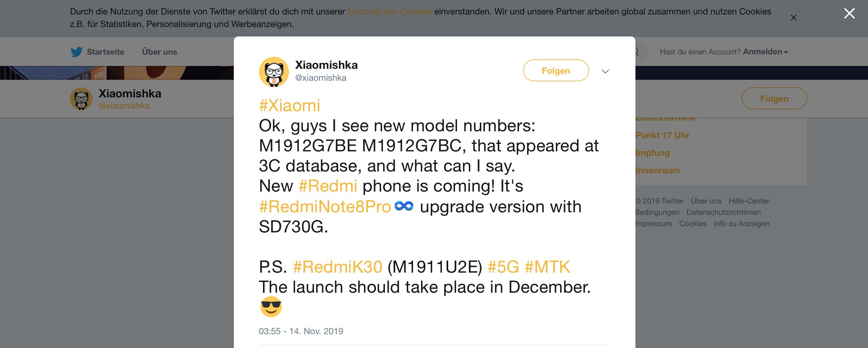Screen dimensions: 868x348
Task: Click Folgen button inside the tweet
Action: tap(556, 70)
